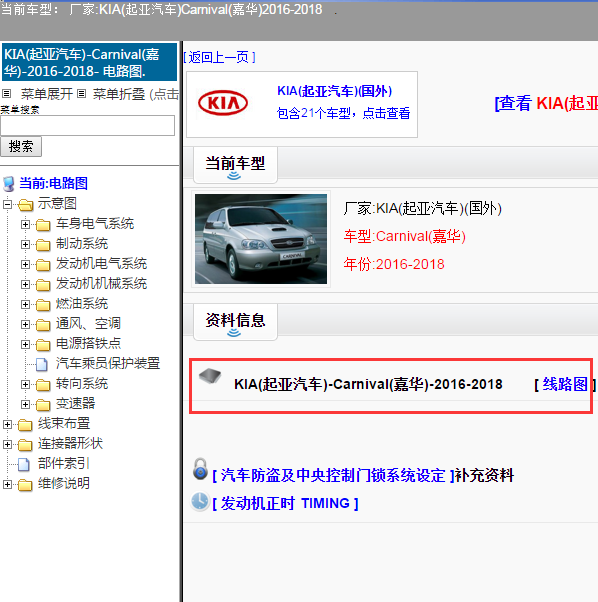The width and height of the screenshot is (598, 602).
Task: Open the 发动机正时 TIMING link
Action: pyautogui.click(x=285, y=503)
